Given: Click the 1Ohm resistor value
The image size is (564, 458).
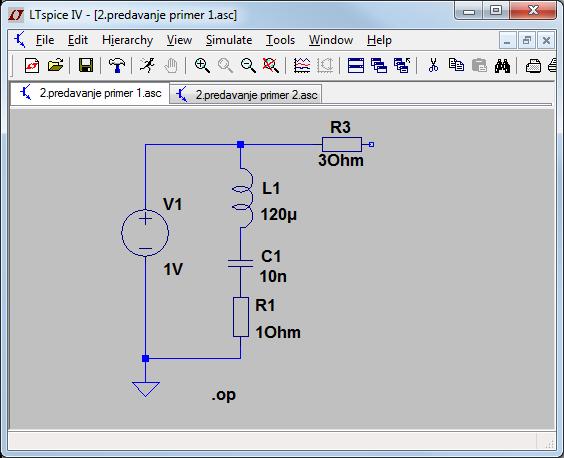Looking at the screenshot, I should coord(278,332).
